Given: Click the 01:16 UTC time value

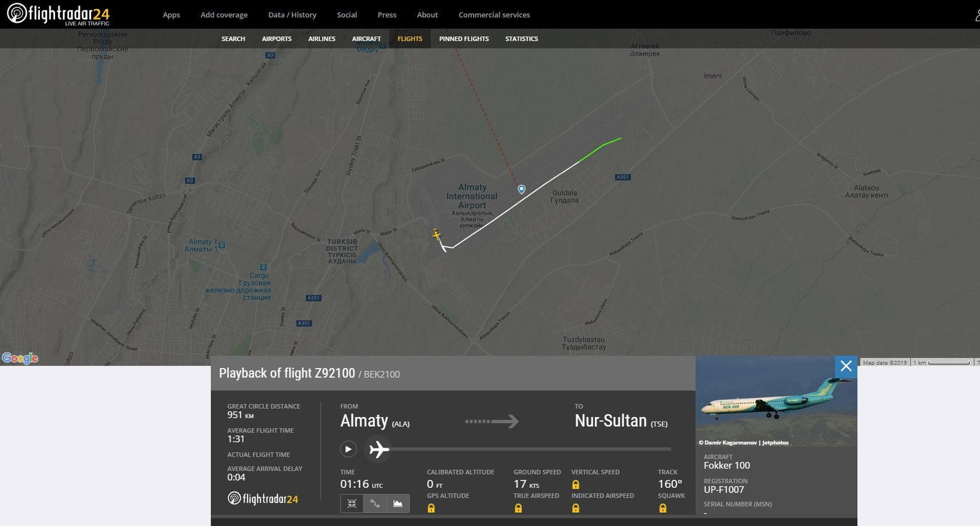Looking at the screenshot, I should pyautogui.click(x=361, y=484).
